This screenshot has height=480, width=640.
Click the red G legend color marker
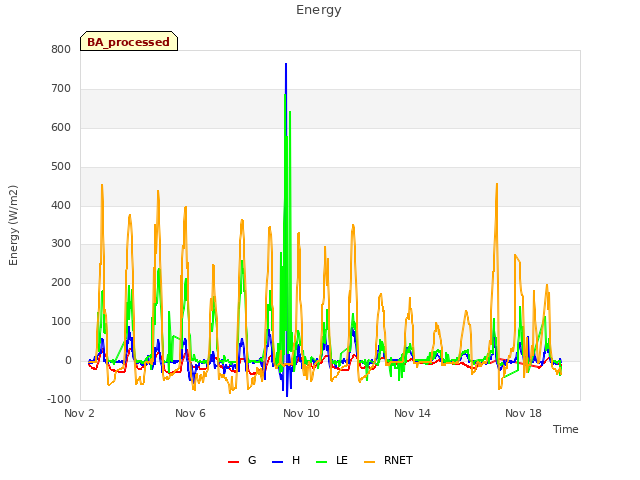233,462
